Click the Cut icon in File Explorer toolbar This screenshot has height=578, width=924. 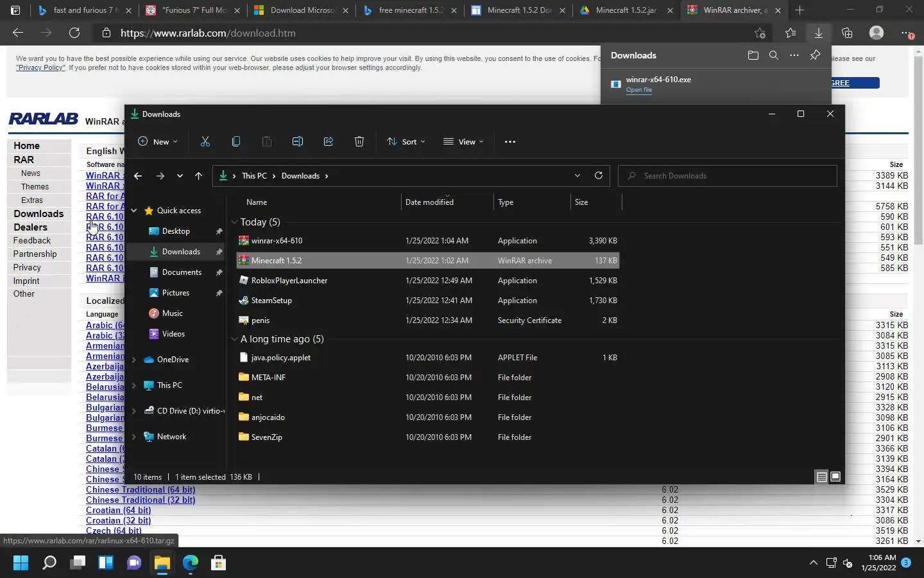pyautogui.click(x=205, y=141)
